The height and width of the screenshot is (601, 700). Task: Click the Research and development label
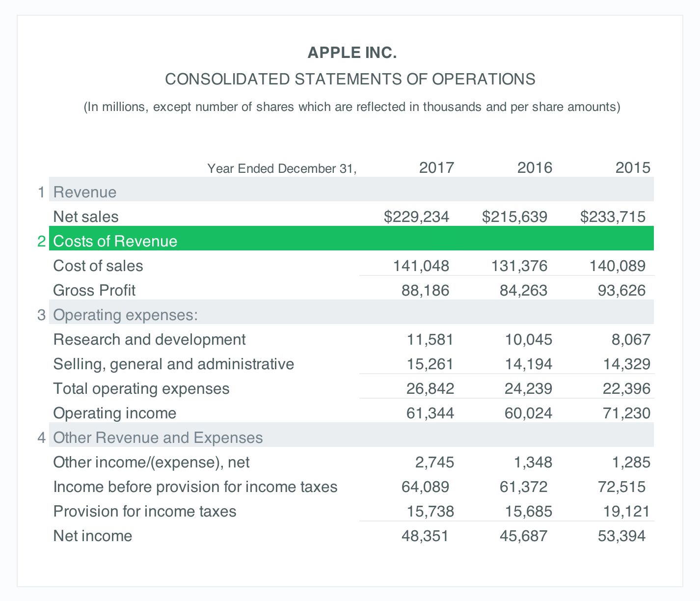tap(149, 339)
